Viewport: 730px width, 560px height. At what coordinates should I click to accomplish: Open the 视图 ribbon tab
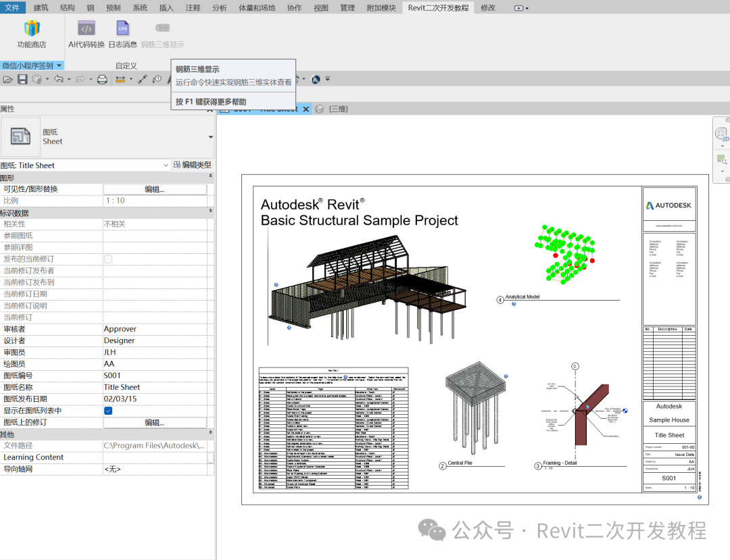[x=321, y=7]
